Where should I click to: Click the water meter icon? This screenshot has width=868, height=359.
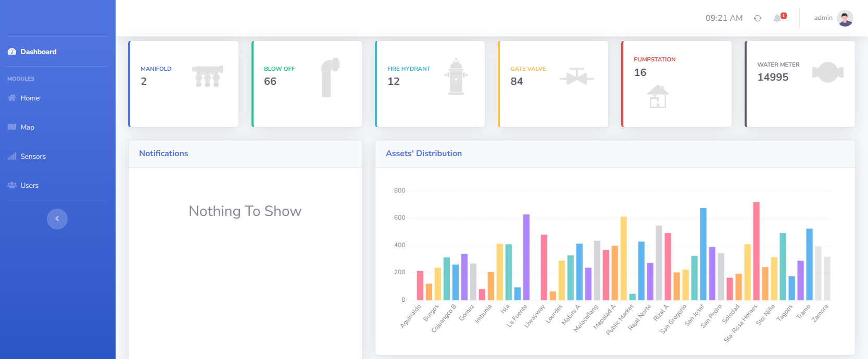point(827,72)
